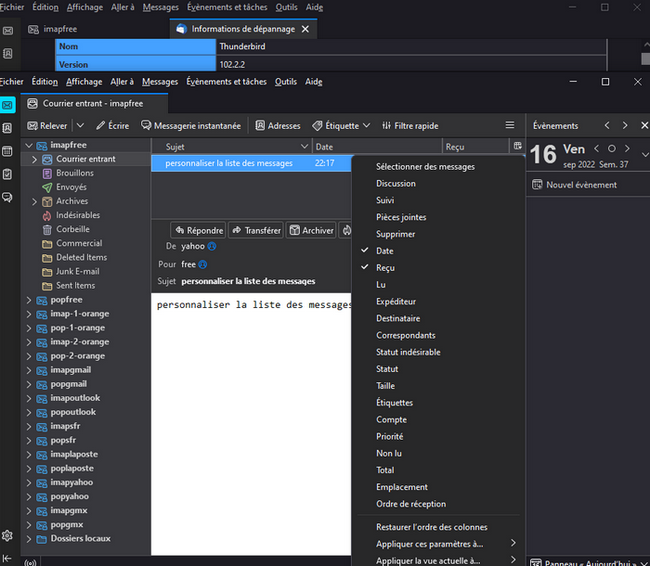
Task: Expand the popfree account folder tree
Action: (29, 300)
